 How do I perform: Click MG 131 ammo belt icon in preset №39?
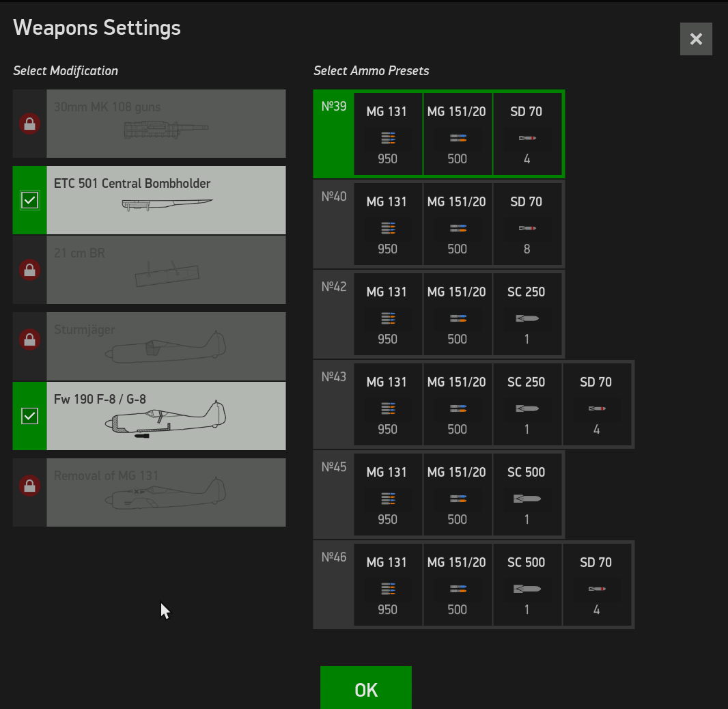[x=388, y=138]
